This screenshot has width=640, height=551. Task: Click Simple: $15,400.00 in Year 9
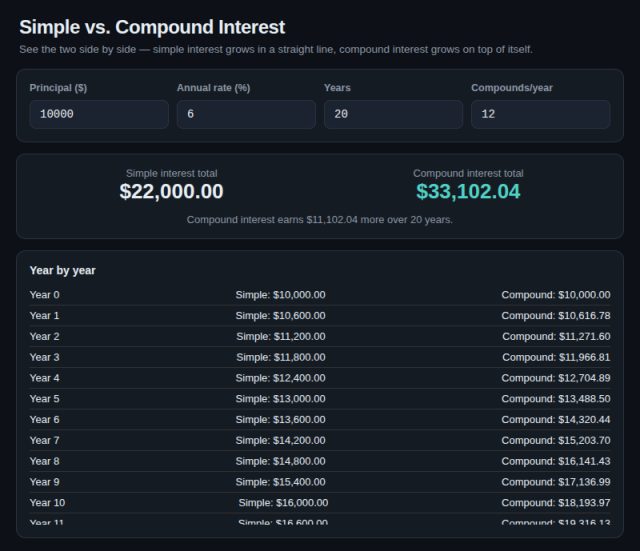pos(280,482)
